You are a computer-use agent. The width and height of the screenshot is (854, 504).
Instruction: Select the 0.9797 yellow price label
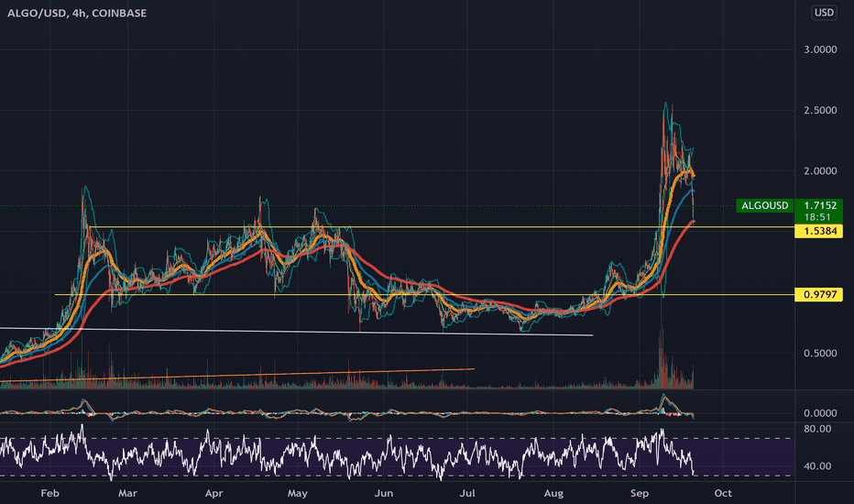tap(818, 295)
